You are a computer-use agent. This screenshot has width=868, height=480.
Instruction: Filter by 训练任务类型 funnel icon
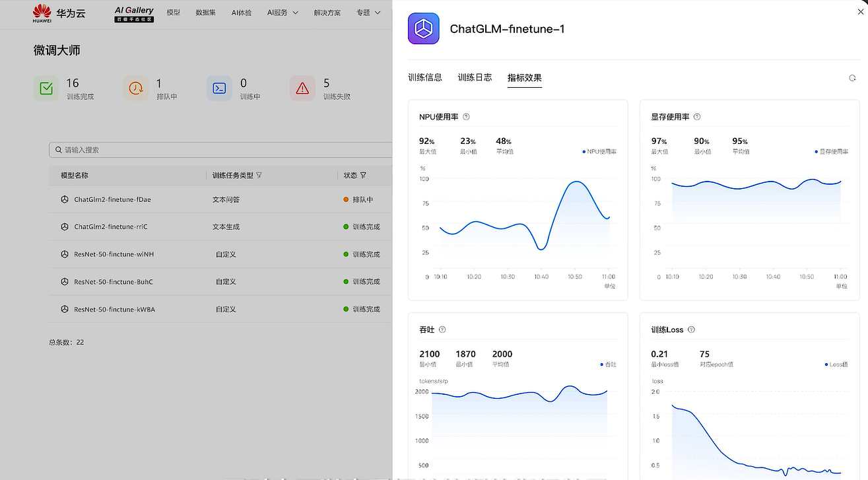pyautogui.click(x=259, y=176)
